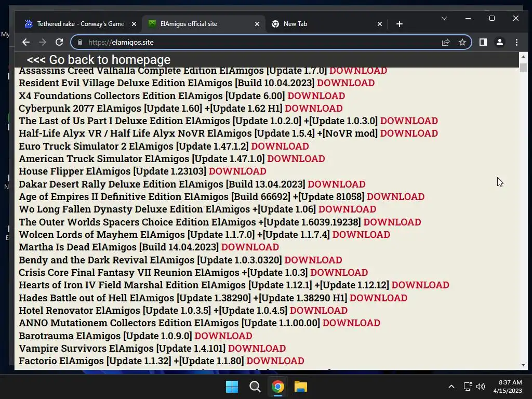The width and height of the screenshot is (532, 399).
Task: Open clock showing 8:37 AM
Action: coord(508,387)
